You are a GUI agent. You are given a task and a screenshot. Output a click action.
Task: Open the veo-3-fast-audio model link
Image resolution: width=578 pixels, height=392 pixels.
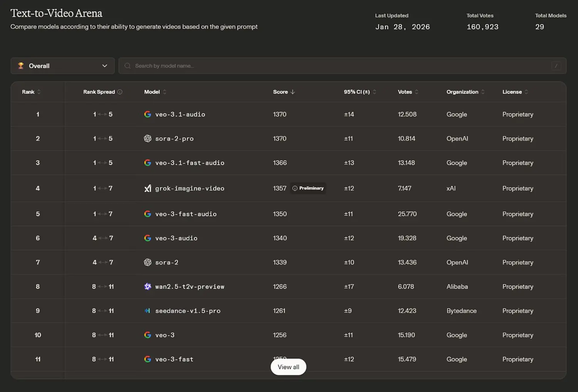tap(186, 214)
